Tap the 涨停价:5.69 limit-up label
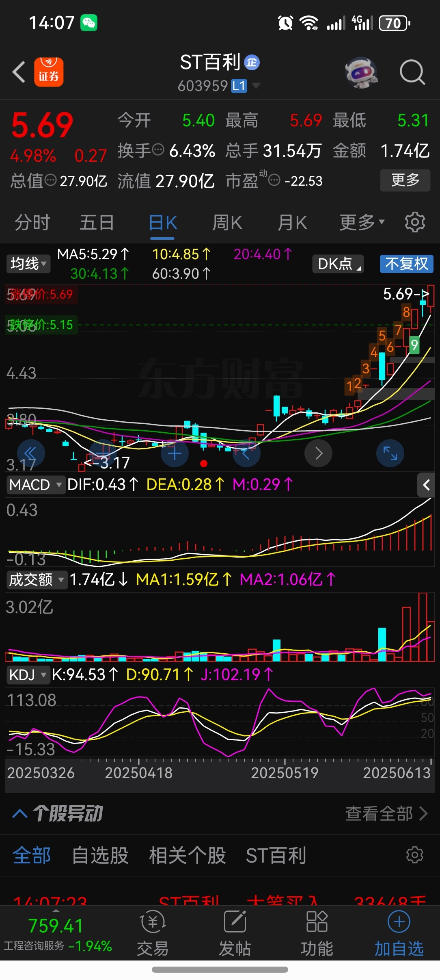Screen dimensions: 440x980 41,294
